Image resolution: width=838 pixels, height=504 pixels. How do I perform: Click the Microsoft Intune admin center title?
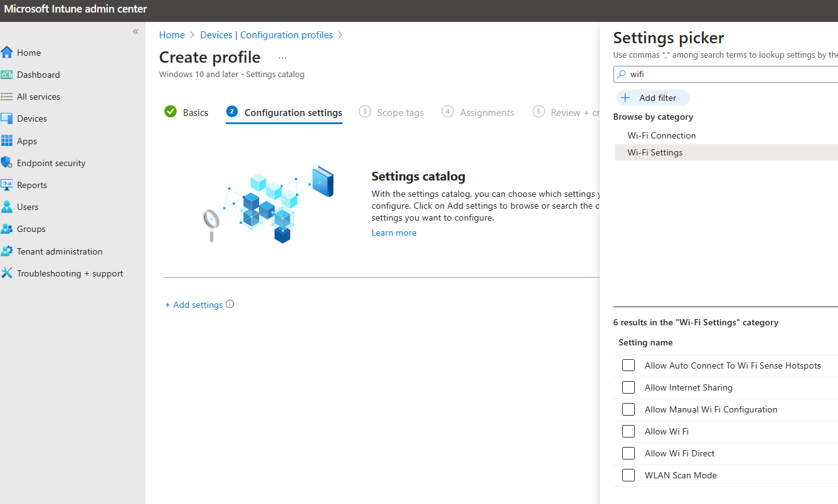pos(75,9)
